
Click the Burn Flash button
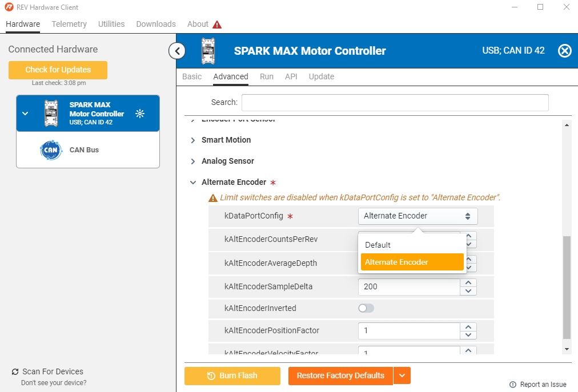point(232,375)
